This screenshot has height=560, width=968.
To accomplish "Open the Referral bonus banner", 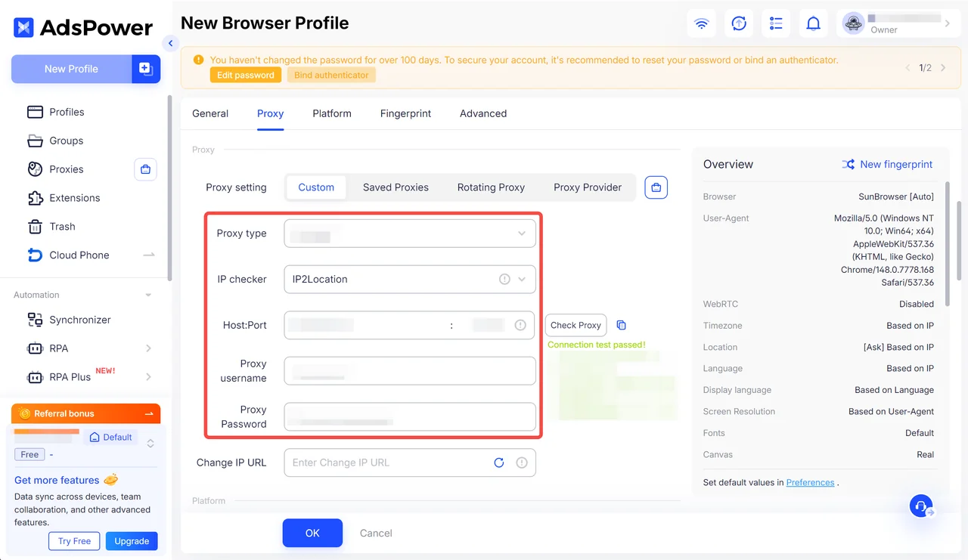I will click(85, 413).
